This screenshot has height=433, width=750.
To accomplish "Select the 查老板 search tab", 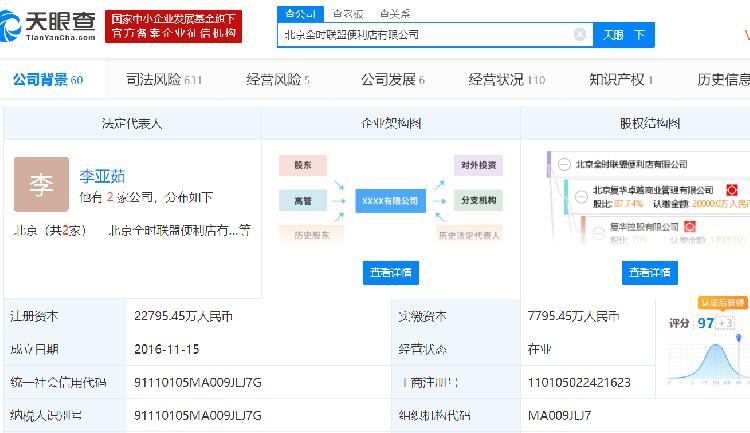I will (348, 14).
